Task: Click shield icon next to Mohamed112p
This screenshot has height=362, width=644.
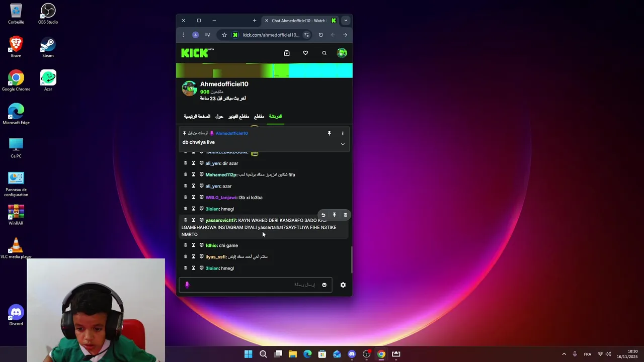Action: tap(201, 174)
